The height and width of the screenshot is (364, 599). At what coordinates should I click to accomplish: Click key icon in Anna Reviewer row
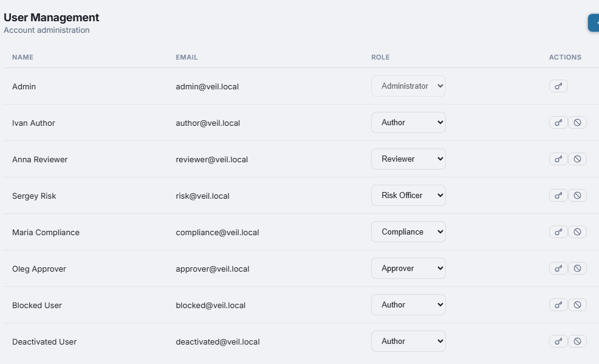coord(558,159)
